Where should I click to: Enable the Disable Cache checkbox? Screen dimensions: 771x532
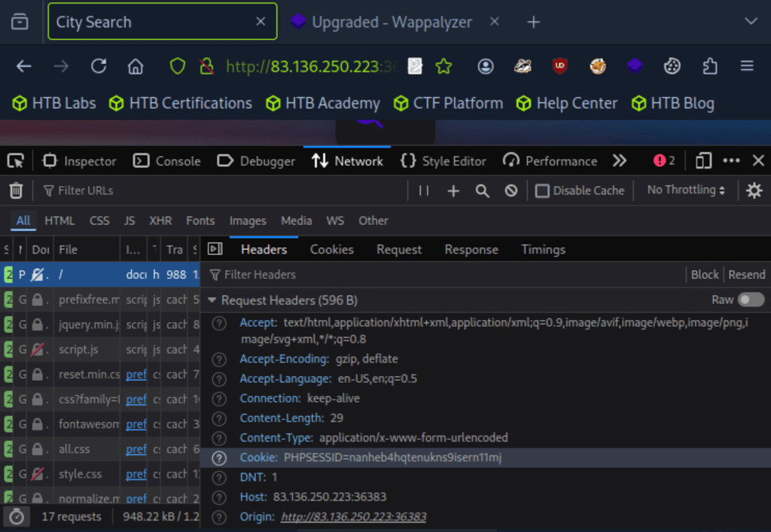pyautogui.click(x=542, y=190)
